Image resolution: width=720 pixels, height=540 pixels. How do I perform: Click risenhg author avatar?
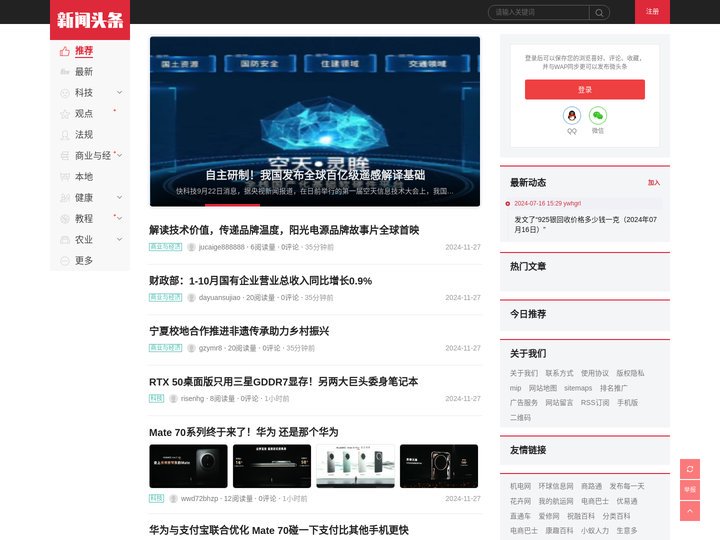point(174,399)
